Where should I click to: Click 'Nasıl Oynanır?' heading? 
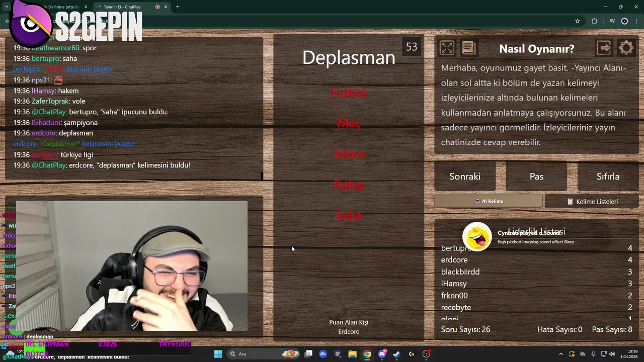tap(536, 49)
